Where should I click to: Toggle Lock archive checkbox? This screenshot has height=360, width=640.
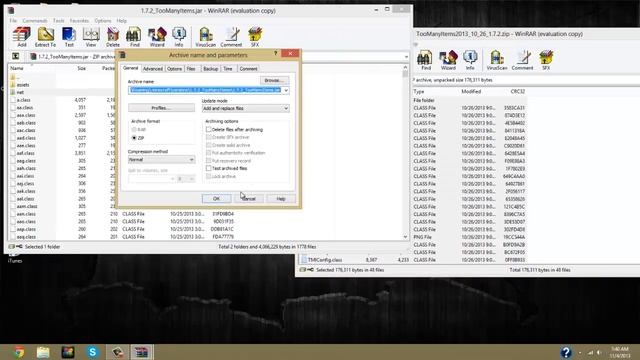(x=209, y=176)
